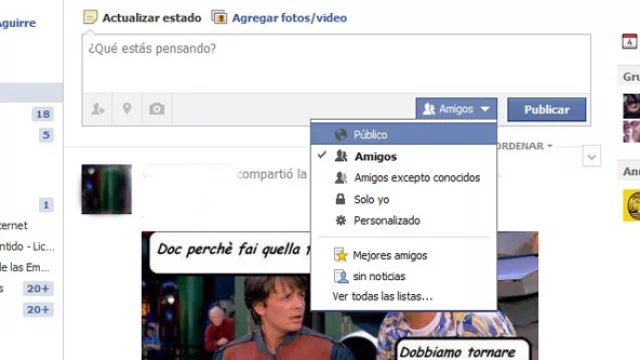The width and height of the screenshot is (640, 360).
Task: Click the gear icon next to Personalizado
Action: coord(340,220)
